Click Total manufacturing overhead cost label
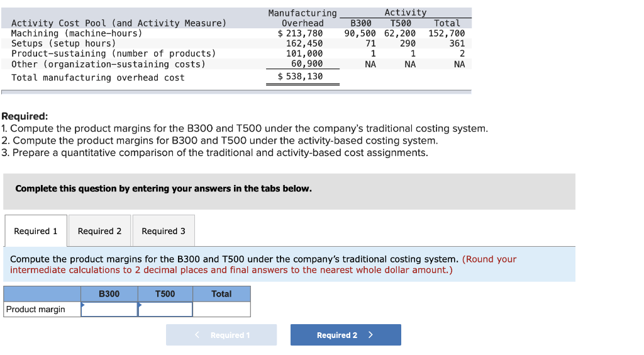This screenshot has height=355, width=644. point(98,77)
